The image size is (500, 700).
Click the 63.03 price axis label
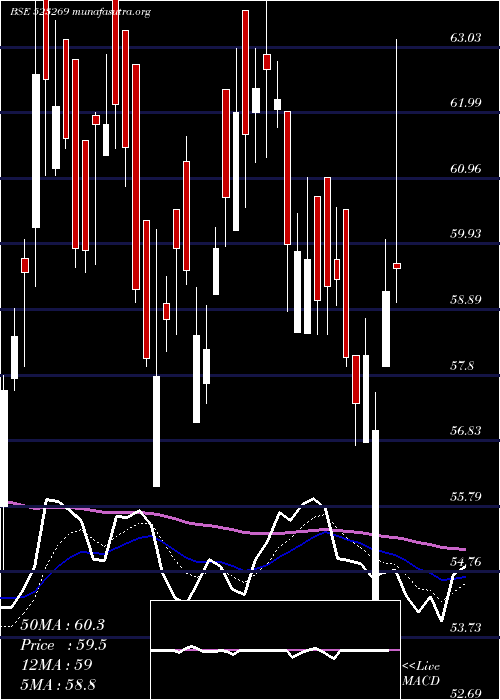point(466,38)
